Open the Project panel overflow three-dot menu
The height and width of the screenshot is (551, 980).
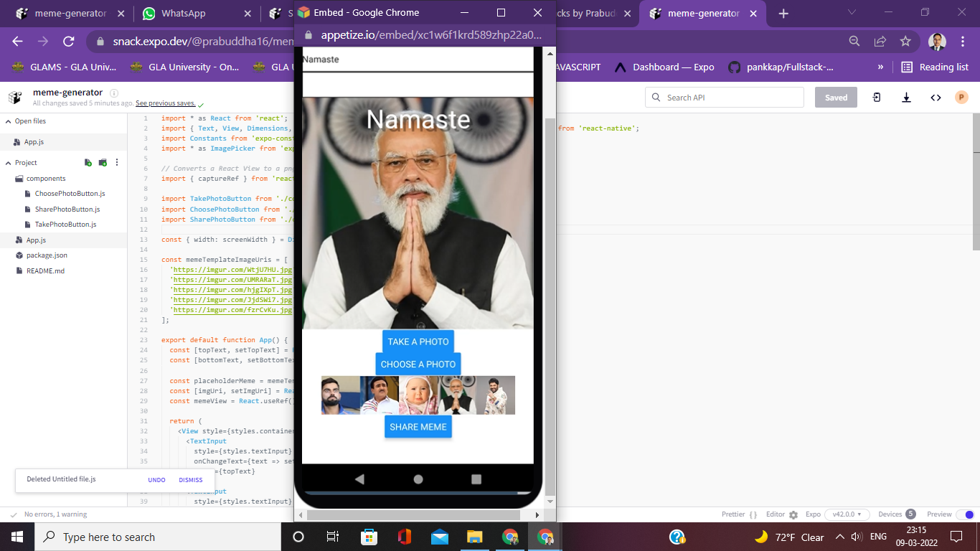pyautogui.click(x=117, y=162)
